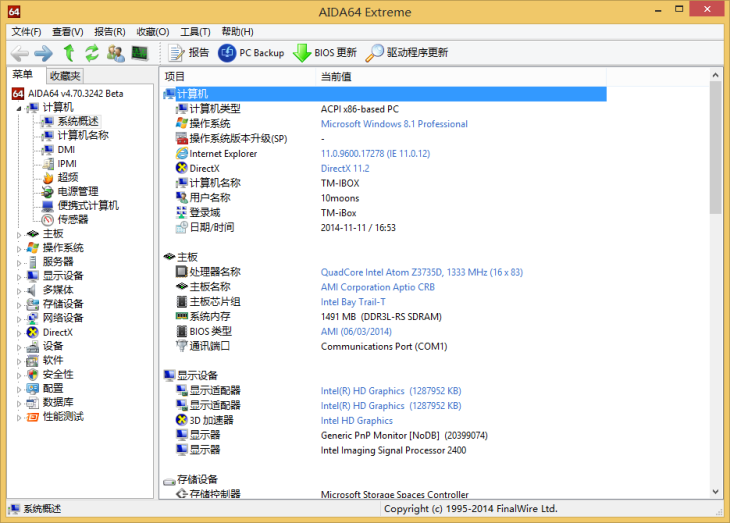Expand the 操作系统 tree node
The height and width of the screenshot is (523, 730).
(x=19, y=249)
